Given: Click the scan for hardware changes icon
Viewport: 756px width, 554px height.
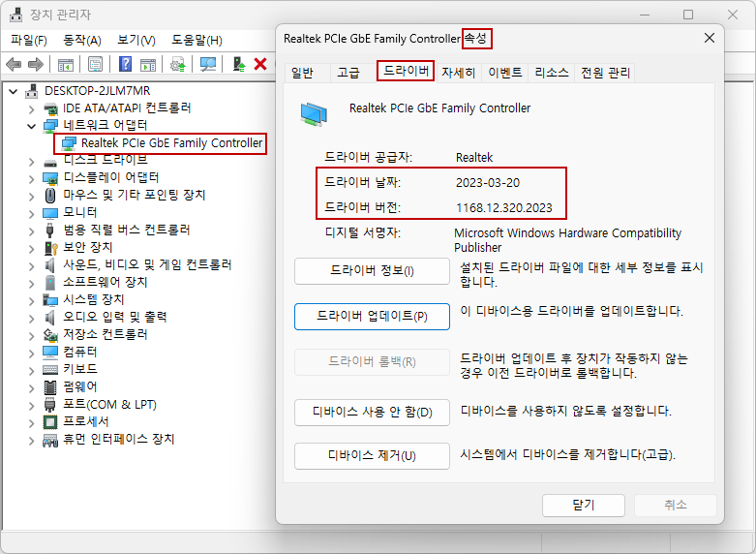Looking at the screenshot, I should coord(208,64).
